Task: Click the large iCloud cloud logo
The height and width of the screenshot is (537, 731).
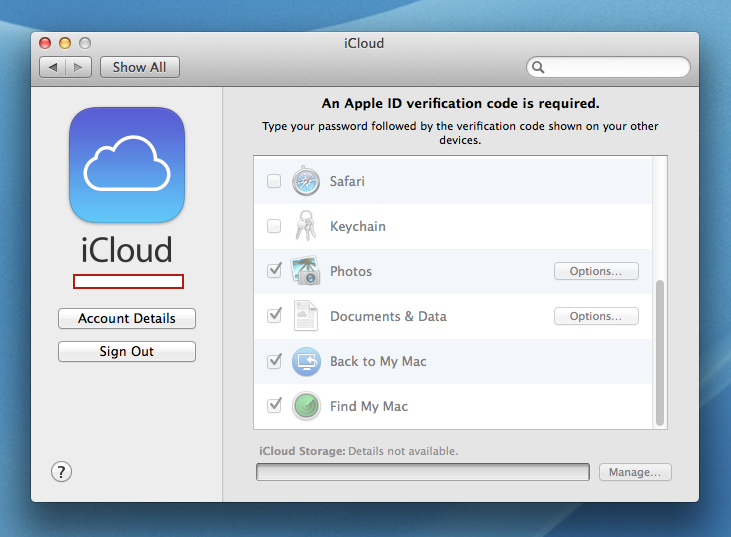Action: pos(127,165)
